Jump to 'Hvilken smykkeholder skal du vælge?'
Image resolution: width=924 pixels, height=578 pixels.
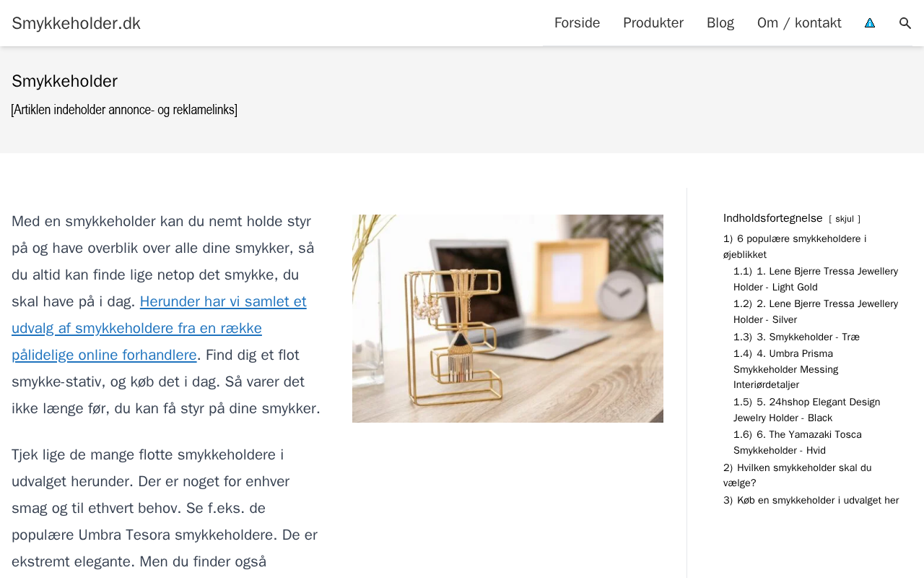[798, 475]
